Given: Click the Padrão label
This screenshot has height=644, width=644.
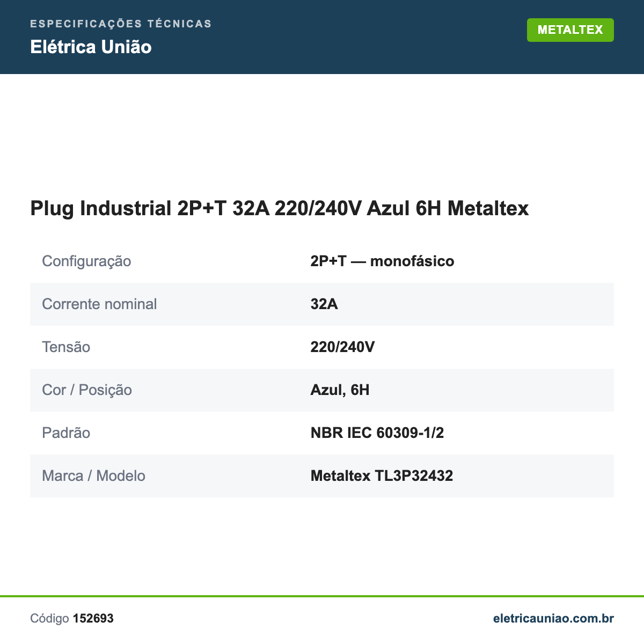Looking at the screenshot, I should [x=66, y=433].
